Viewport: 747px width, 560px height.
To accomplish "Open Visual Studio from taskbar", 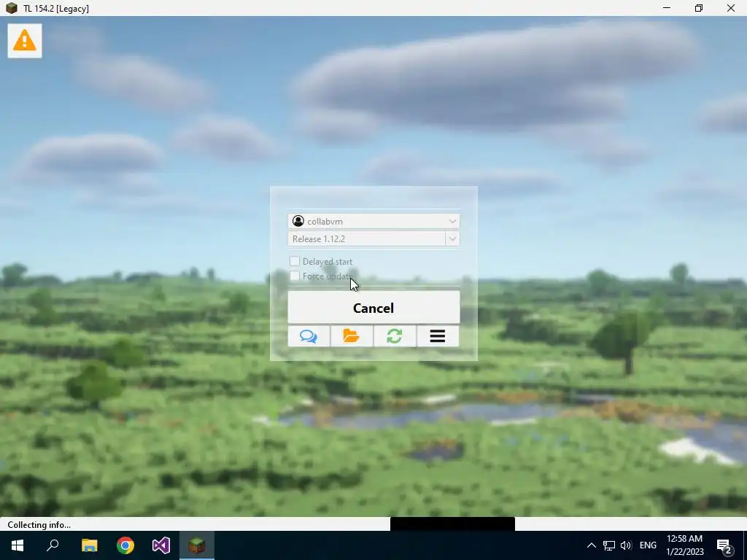I will click(x=161, y=545).
